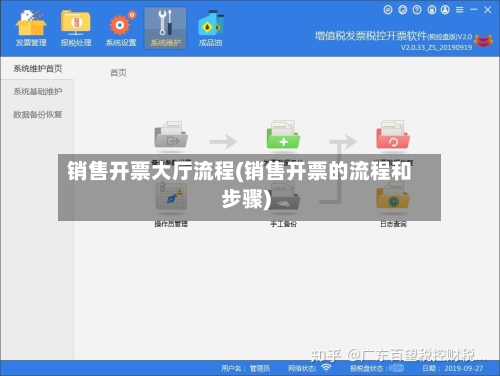Open the 发票管理 module
This screenshot has width=500, height=376.
click(31, 28)
